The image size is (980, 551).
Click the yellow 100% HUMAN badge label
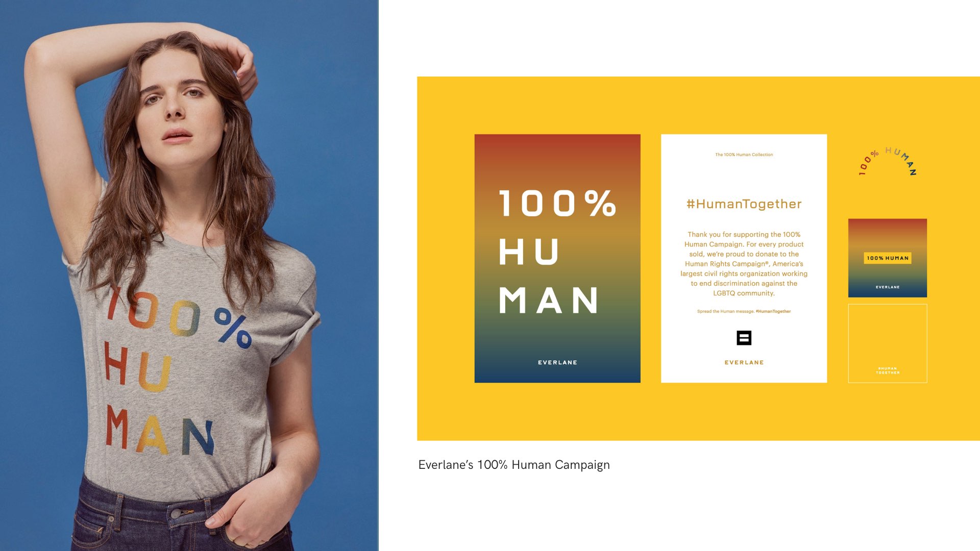tap(888, 258)
